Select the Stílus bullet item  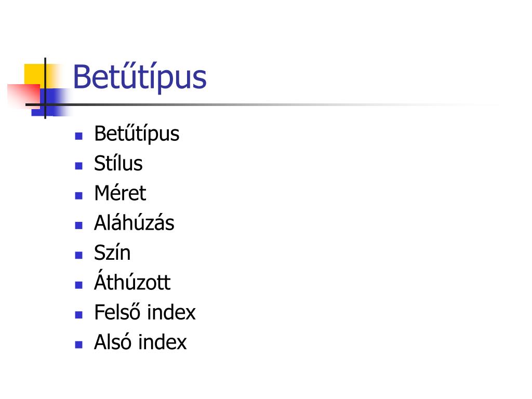pyautogui.click(x=118, y=164)
